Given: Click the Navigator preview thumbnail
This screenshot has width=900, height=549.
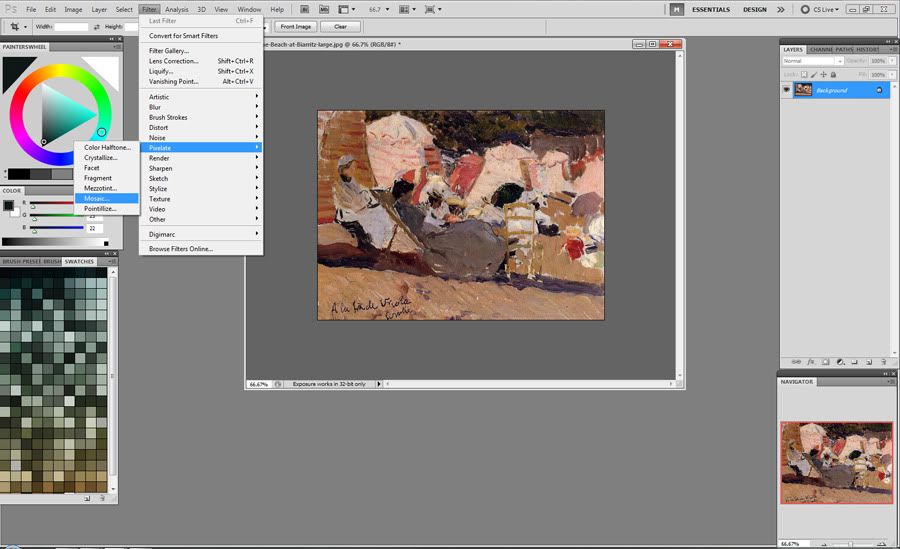Looking at the screenshot, I should (x=837, y=463).
